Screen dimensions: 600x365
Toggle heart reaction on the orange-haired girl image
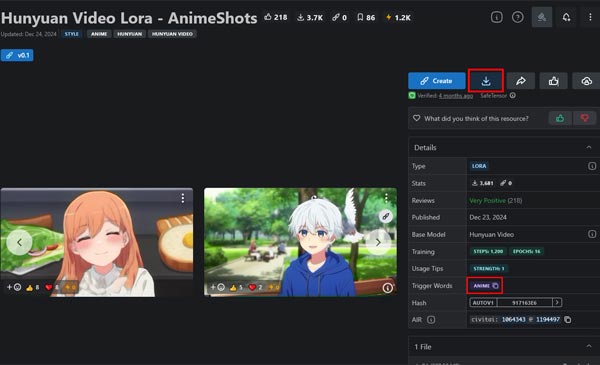click(52, 287)
